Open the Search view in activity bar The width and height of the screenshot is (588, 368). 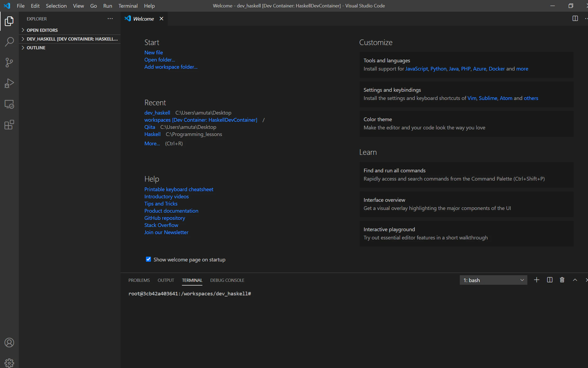(9, 42)
